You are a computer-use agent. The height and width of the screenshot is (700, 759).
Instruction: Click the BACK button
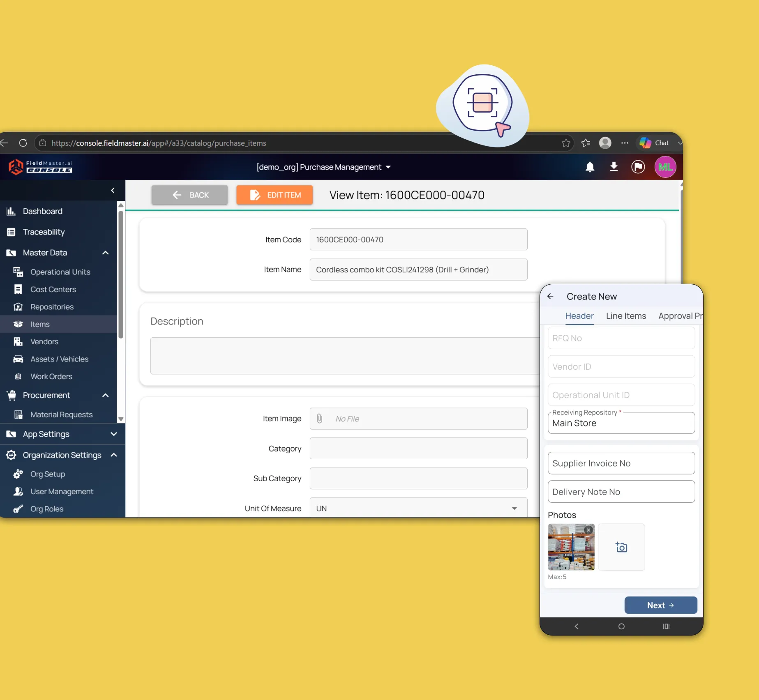189,195
